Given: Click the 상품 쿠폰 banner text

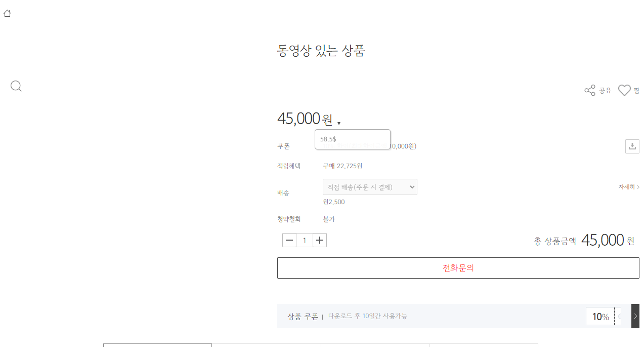Looking at the screenshot, I should tap(303, 317).
